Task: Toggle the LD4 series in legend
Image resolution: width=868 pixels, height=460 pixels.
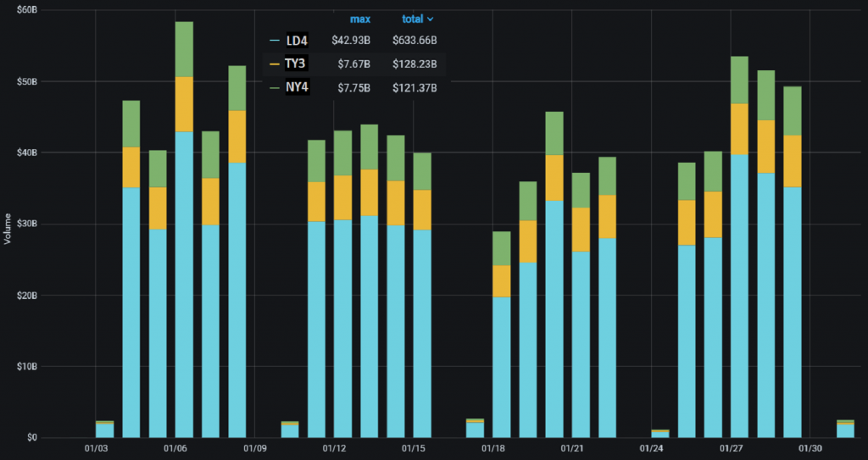Action: (x=297, y=41)
